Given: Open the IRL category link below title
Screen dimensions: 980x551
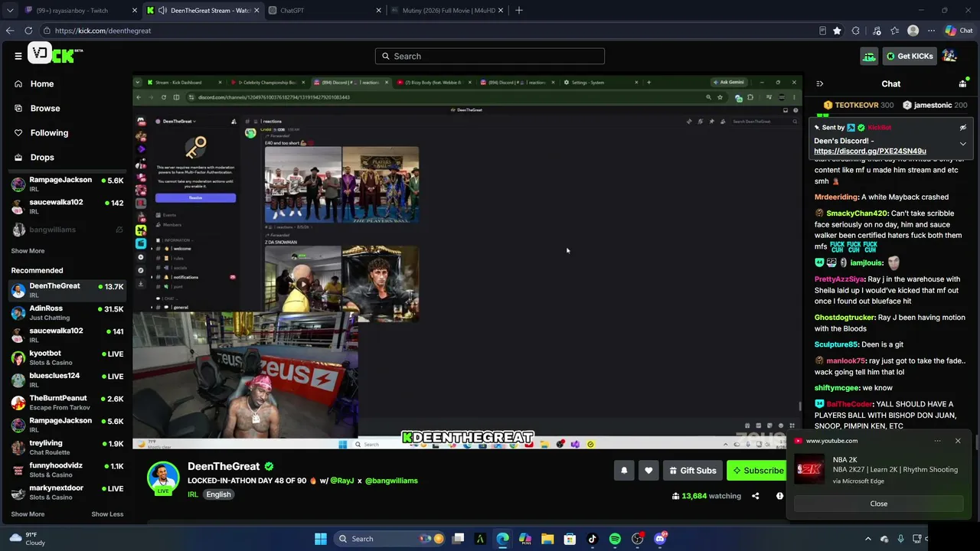Looking at the screenshot, I should click(193, 494).
